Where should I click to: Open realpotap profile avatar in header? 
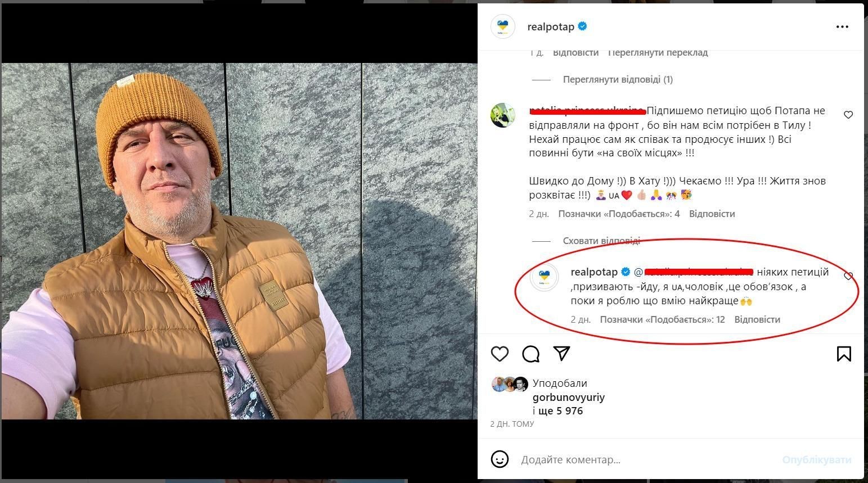tap(503, 26)
